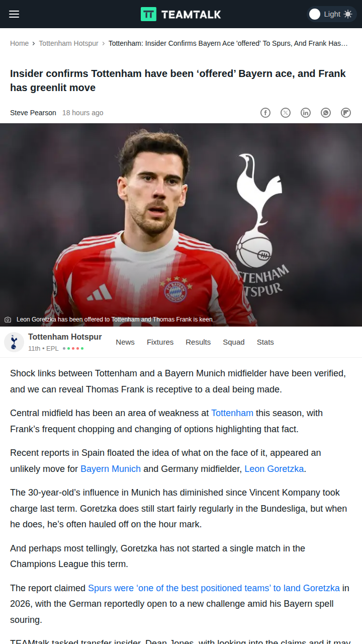The height and width of the screenshot is (644, 362).
Task: Switch to the News tab
Action: coord(125,342)
